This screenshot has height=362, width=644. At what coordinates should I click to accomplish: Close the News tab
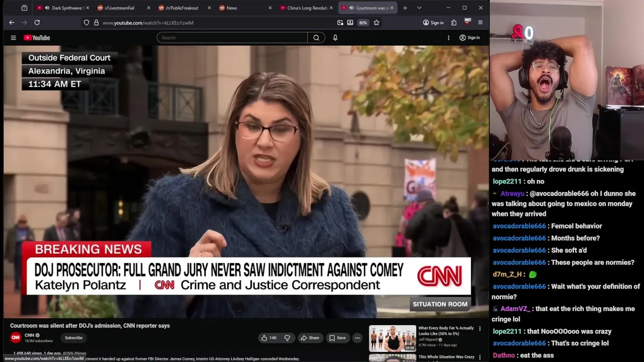[270, 8]
